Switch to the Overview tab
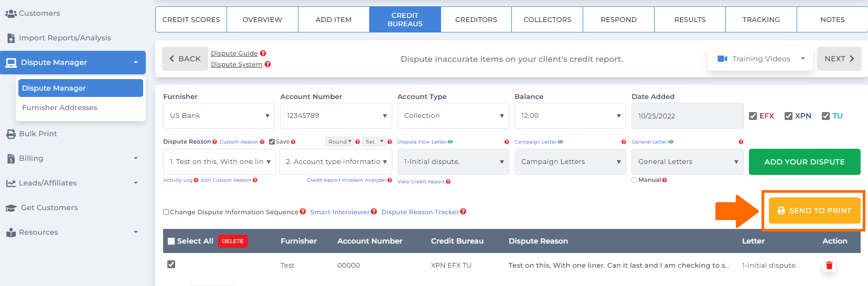This screenshot has width=868, height=286. pyautogui.click(x=262, y=19)
